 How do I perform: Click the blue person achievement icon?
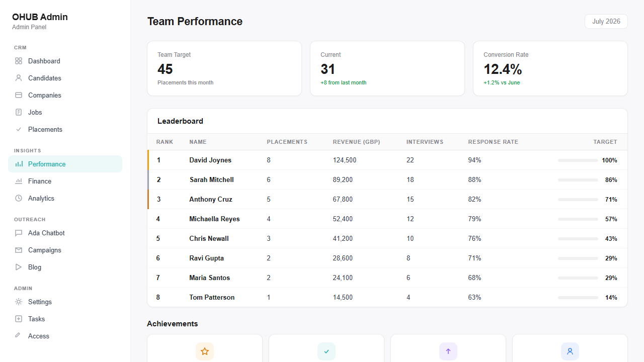coord(570,351)
